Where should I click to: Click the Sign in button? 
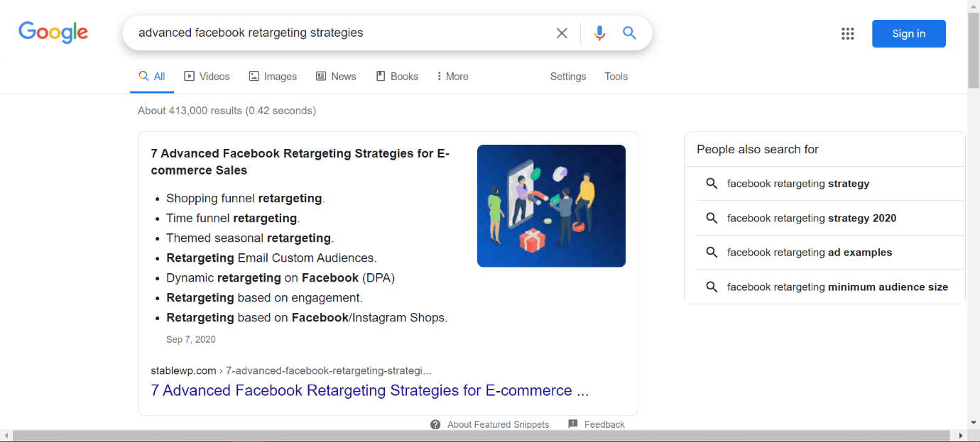coord(909,33)
